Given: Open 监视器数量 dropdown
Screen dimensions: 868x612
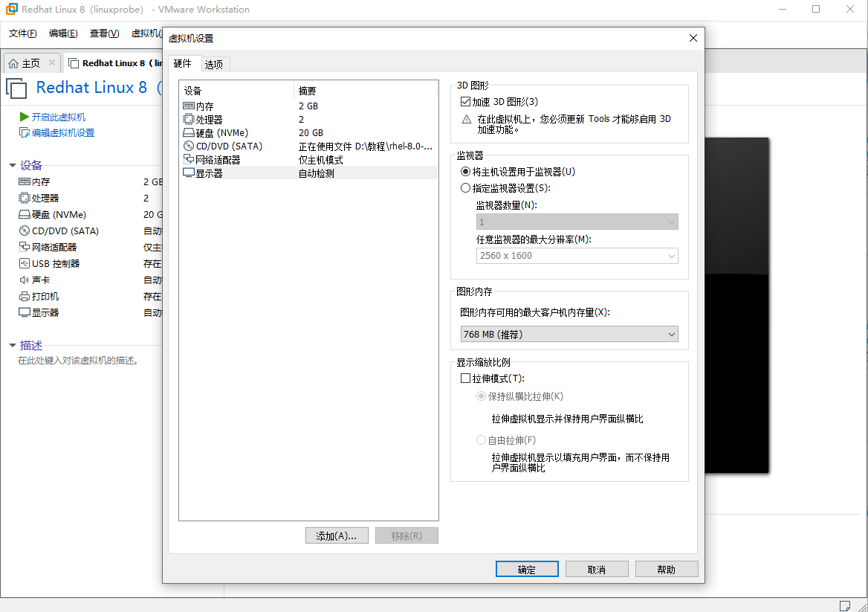Looking at the screenshot, I should coord(577,222).
